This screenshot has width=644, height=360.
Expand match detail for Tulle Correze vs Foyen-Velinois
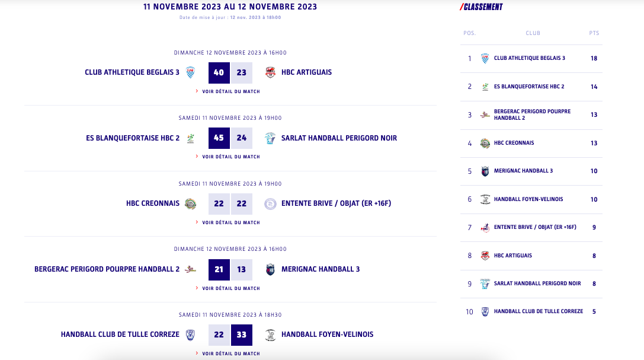pyautogui.click(x=230, y=353)
